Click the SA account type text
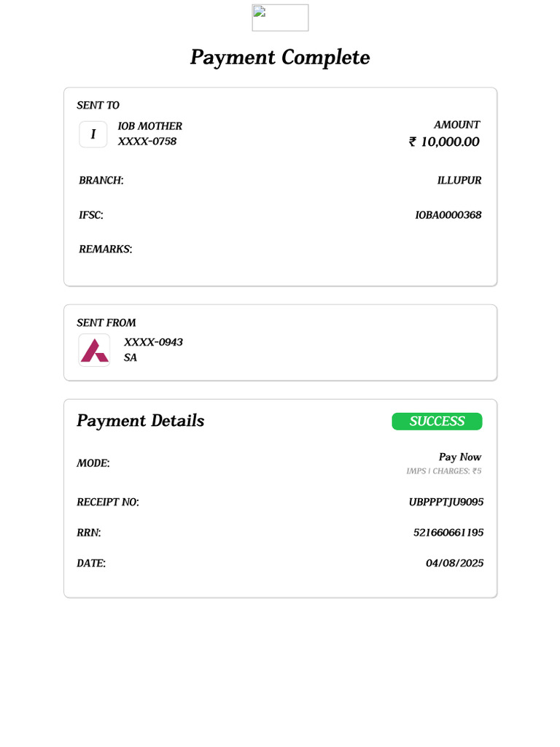This screenshot has width=560, height=747. coord(131,357)
